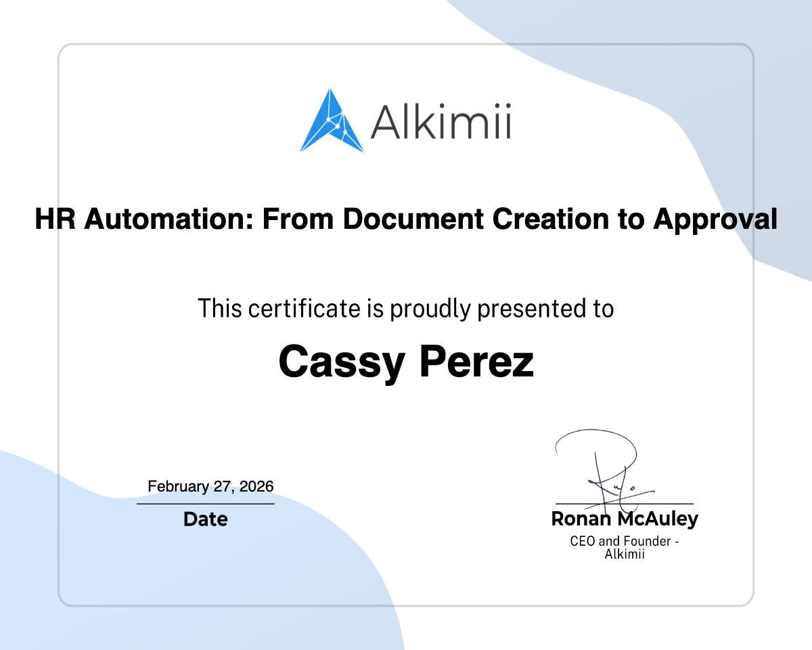Viewport: 812px width, 650px height.
Task: Click the line under the signature
Action: click(624, 504)
